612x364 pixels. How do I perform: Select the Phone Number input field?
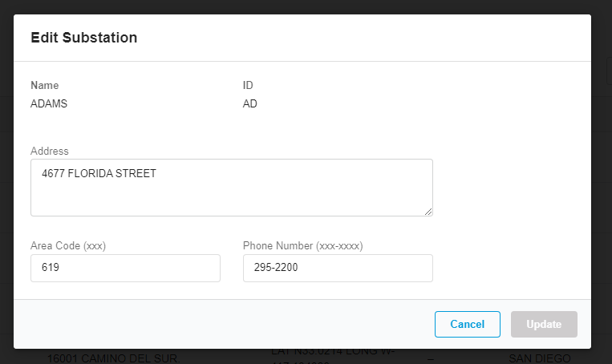click(x=338, y=268)
